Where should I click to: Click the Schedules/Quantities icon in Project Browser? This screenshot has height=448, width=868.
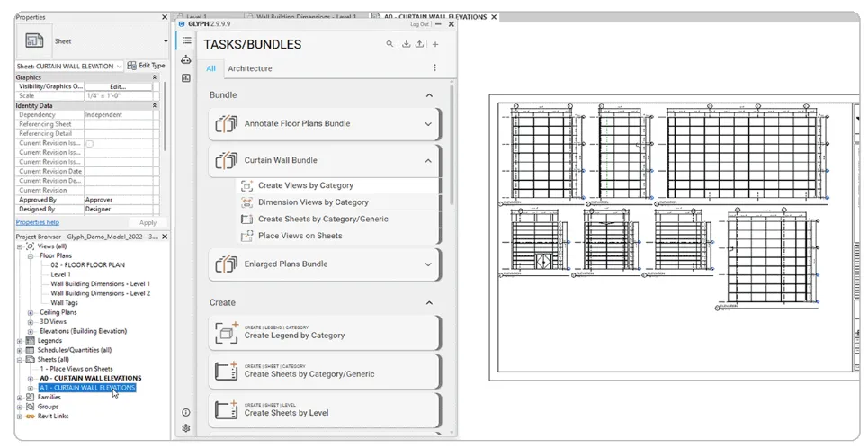tap(30, 350)
